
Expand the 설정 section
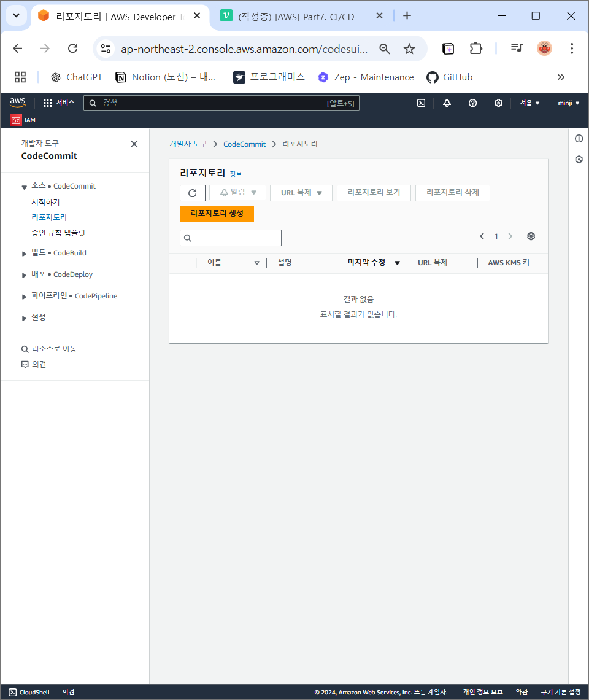point(24,318)
